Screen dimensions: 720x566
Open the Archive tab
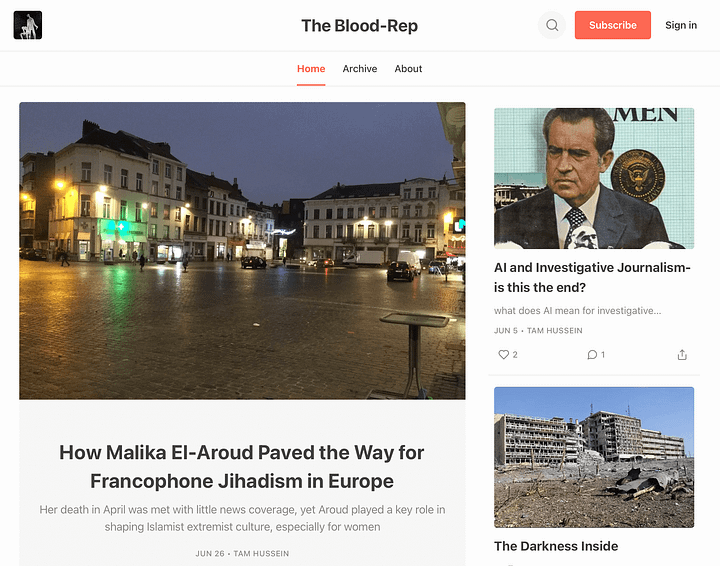point(360,69)
